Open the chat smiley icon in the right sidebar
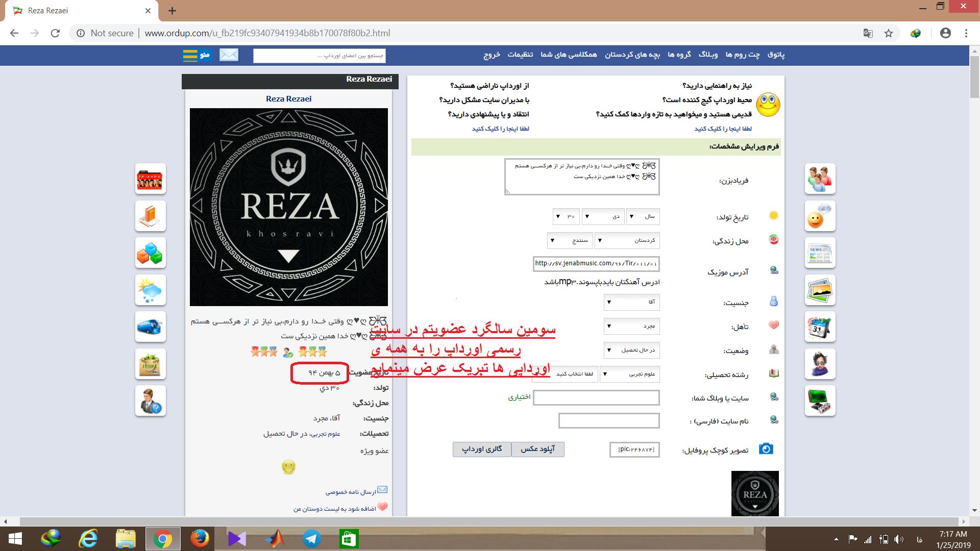980x551 pixels. [x=820, y=216]
